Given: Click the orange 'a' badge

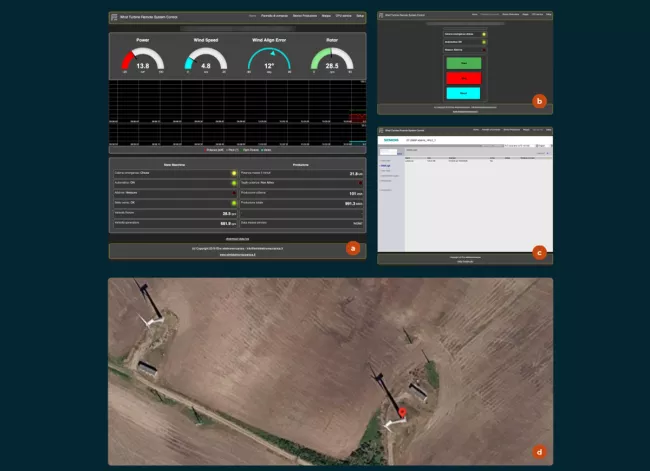Looking at the screenshot, I should tap(353, 248).
